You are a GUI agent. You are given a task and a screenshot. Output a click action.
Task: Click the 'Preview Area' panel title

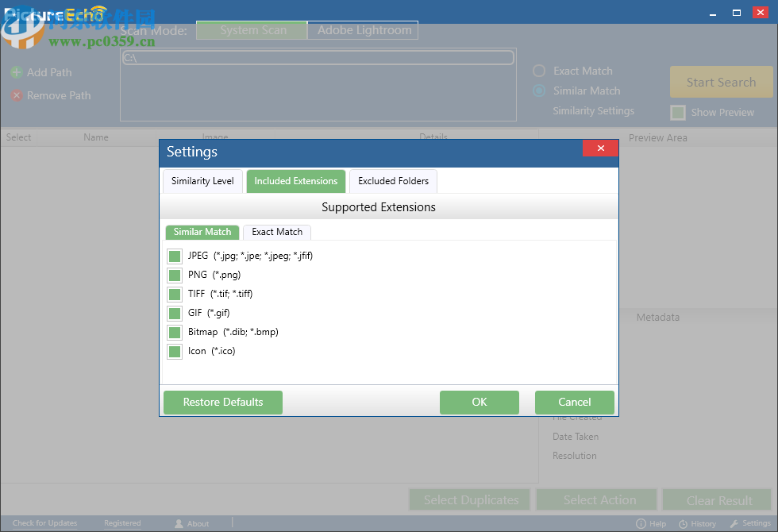point(658,138)
